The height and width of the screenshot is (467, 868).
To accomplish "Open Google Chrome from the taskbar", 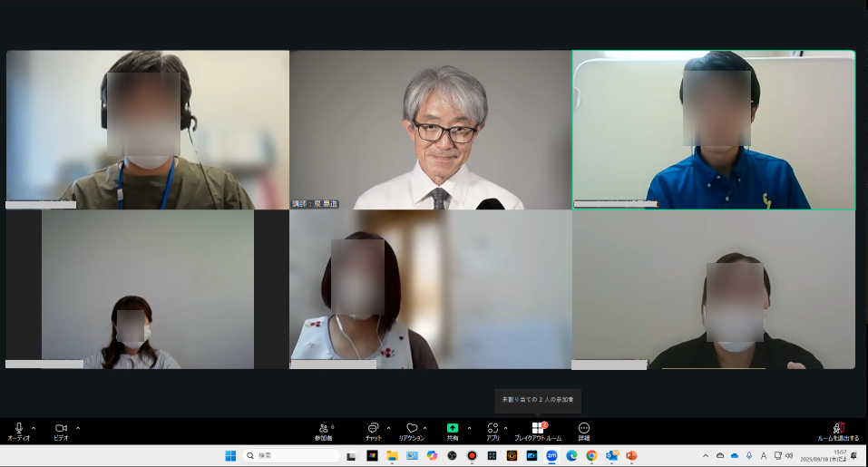I will coord(591,456).
